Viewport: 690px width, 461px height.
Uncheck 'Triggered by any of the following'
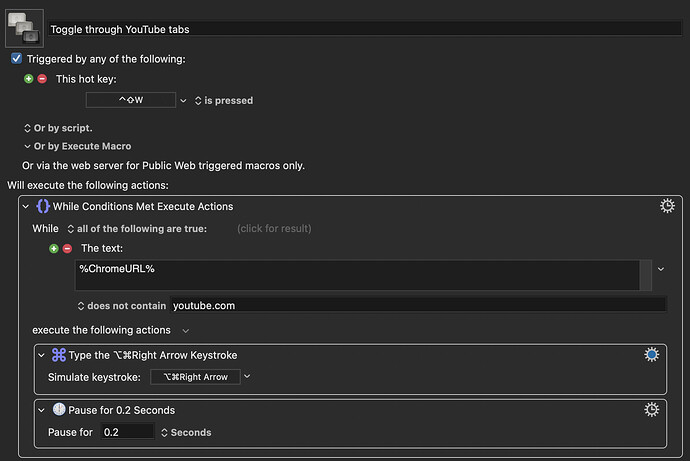(x=16, y=59)
